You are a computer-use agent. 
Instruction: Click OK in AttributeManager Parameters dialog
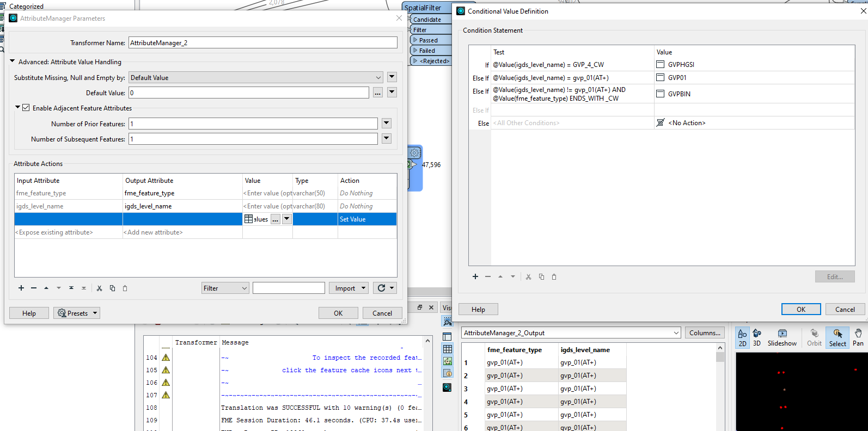(338, 313)
